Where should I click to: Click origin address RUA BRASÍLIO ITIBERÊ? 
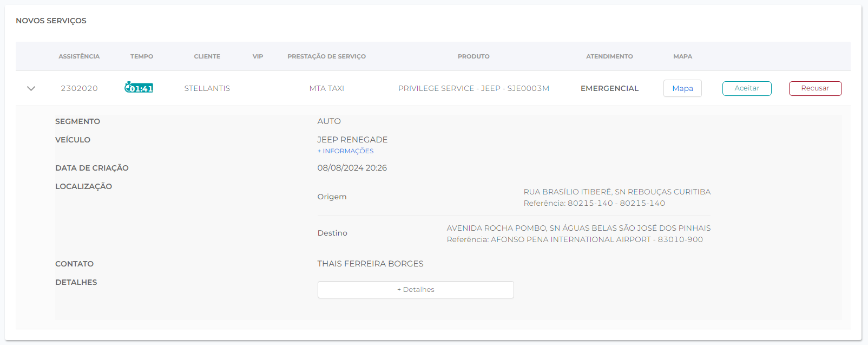pos(617,192)
